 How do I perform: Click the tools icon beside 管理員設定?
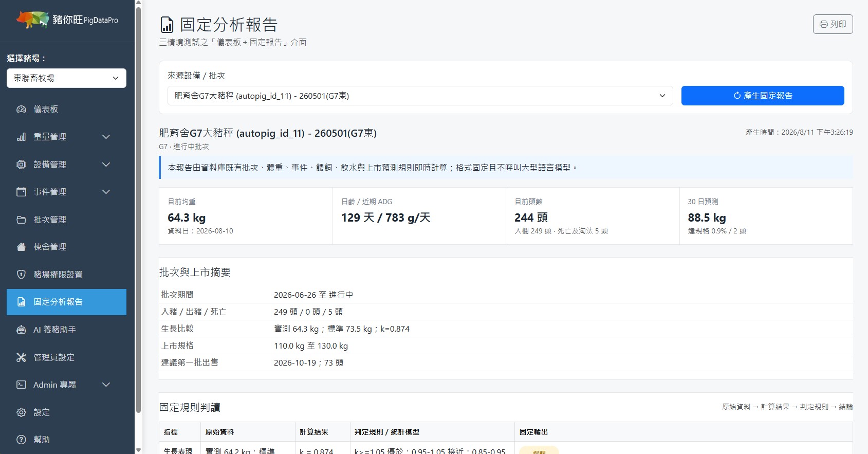[x=21, y=357]
